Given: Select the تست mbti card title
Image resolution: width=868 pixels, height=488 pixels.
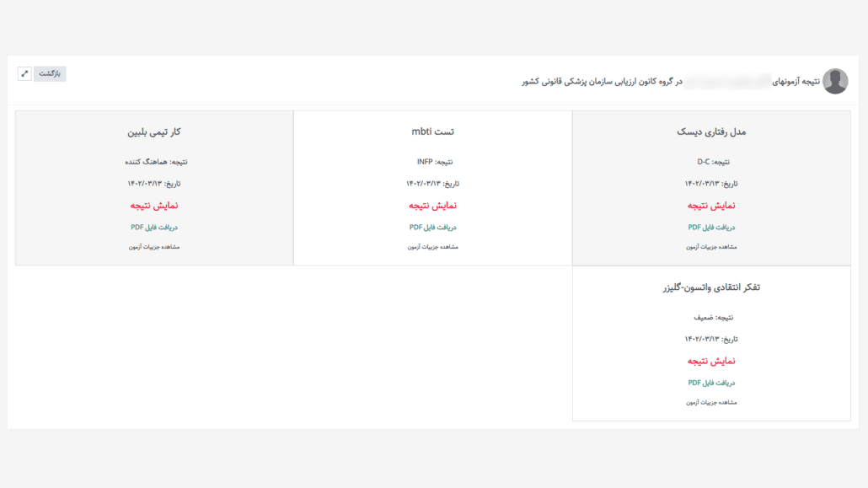Looking at the screenshot, I should (433, 132).
